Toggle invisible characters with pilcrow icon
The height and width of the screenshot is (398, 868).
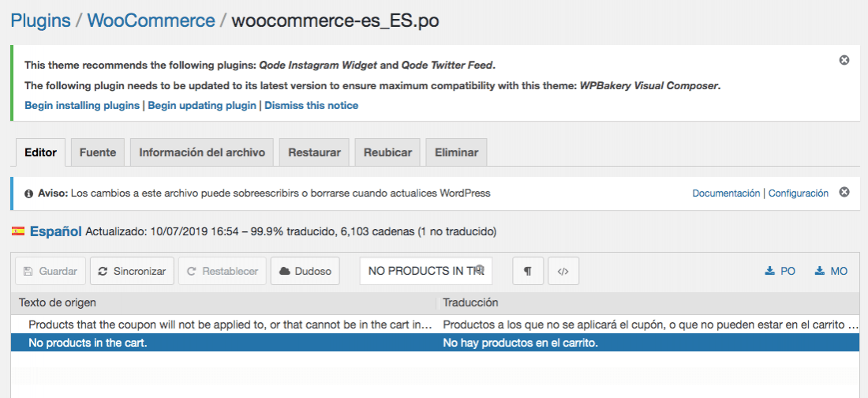coord(528,271)
